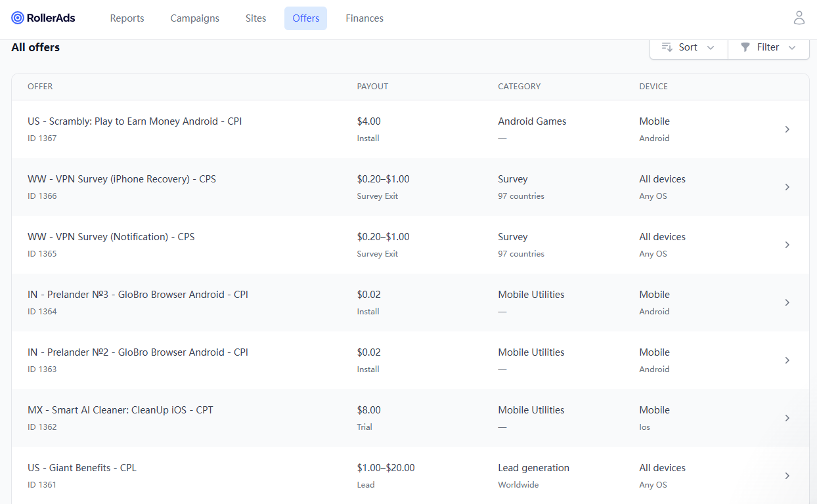The width and height of the screenshot is (817, 504).
Task: Click the sort lines icon
Action: click(667, 47)
